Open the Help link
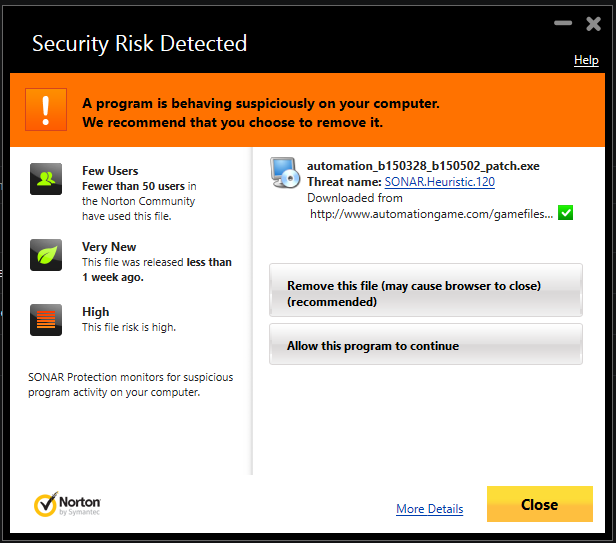616x543 pixels. pyautogui.click(x=586, y=60)
